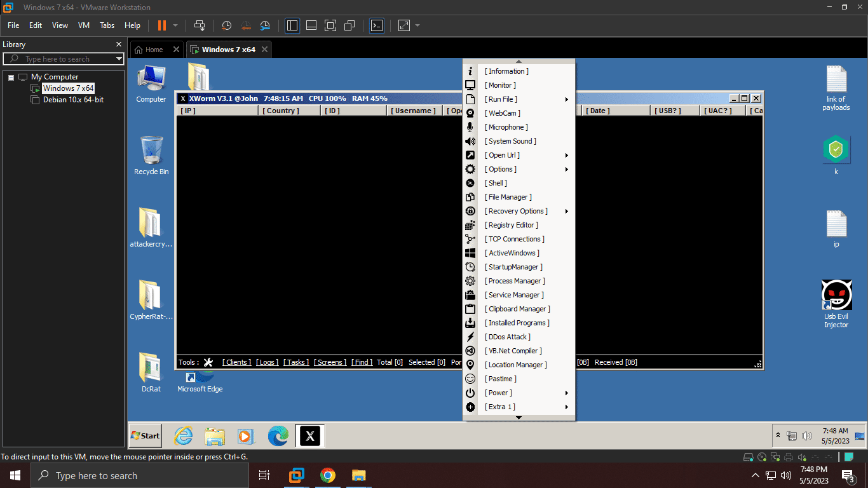This screenshot has width=868, height=488.
Task: Expand the Power submenu arrow
Action: coord(566,393)
